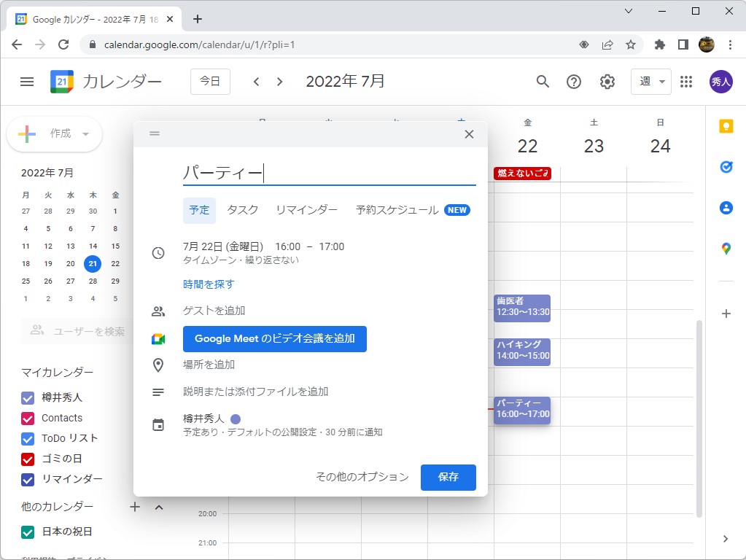Save the event with 保存 button
This screenshot has height=560, width=746.
448,478
